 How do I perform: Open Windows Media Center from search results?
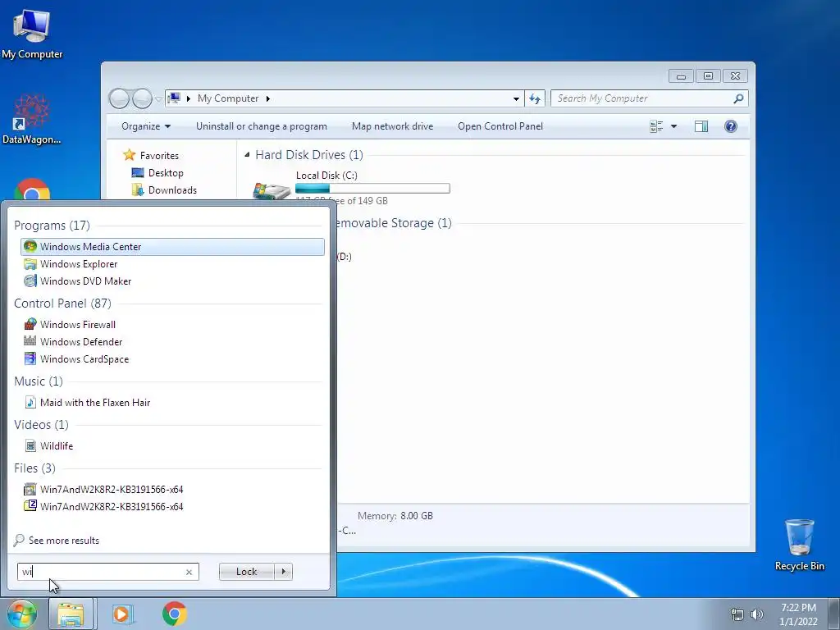pyautogui.click(x=172, y=246)
